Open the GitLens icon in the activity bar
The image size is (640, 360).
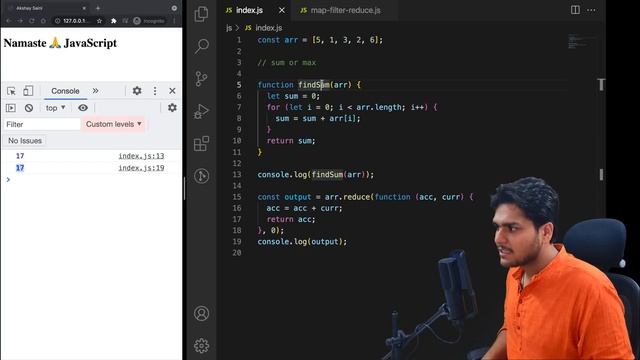tap(201, 176)
